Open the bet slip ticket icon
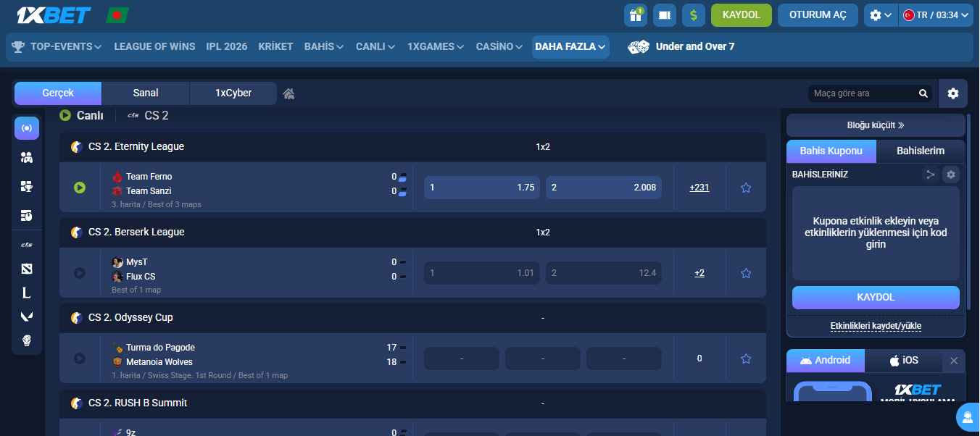 point(665,15)
